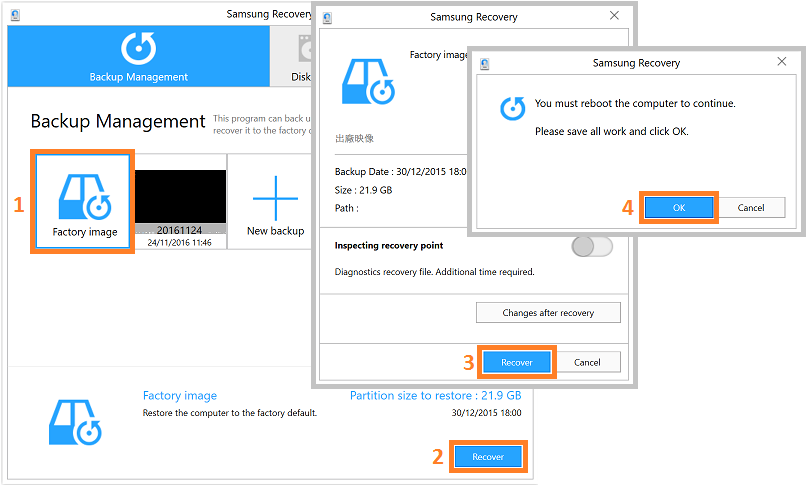Screen dimensions: 809x485
Task: Toggle the Inspecting recovery point switch
Action: (592, 247)
